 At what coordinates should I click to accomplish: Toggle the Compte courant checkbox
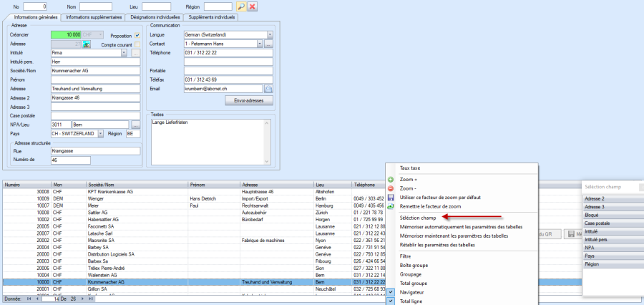tap(137, 44)
